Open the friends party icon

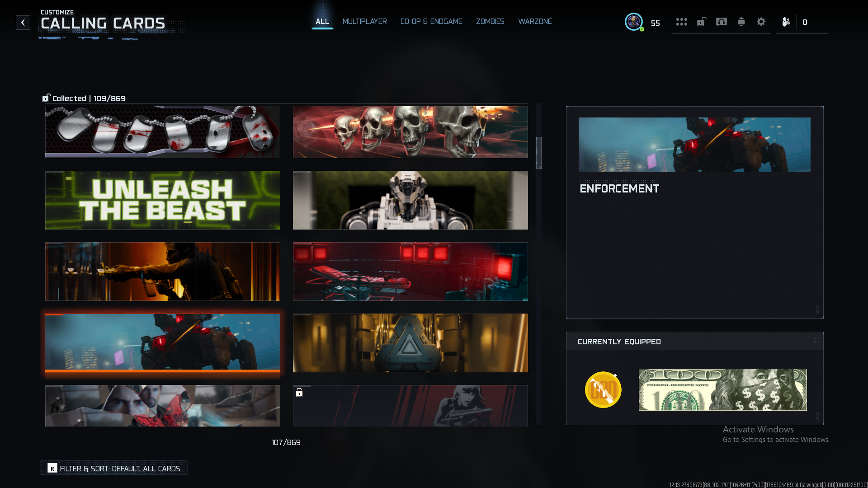(786, 22)
